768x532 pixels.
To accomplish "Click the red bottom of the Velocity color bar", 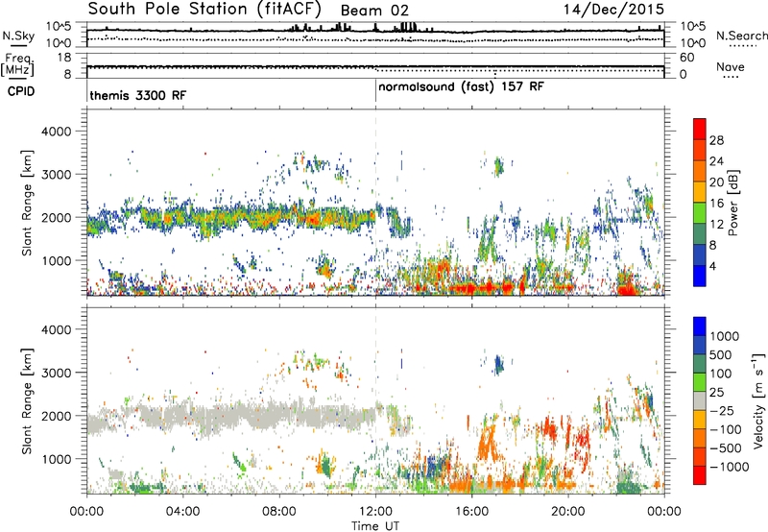I will tap(700, 475).
